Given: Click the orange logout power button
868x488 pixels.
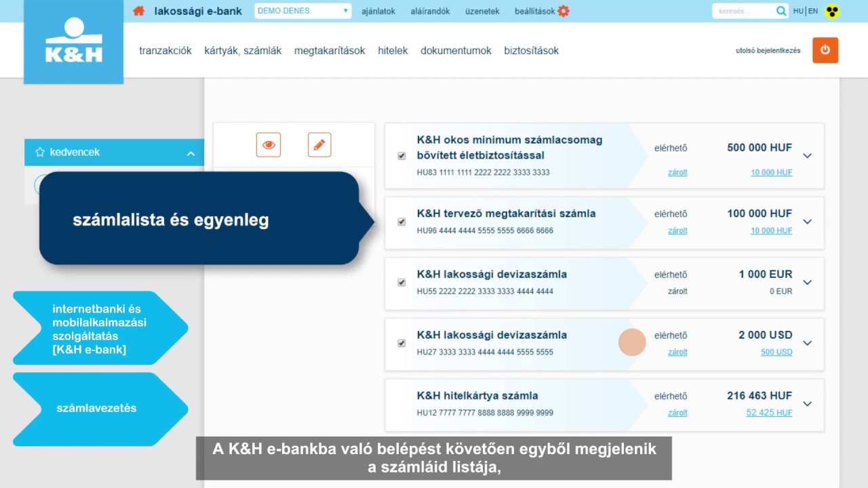Looking at the screenshot, I should coord(825,50).
